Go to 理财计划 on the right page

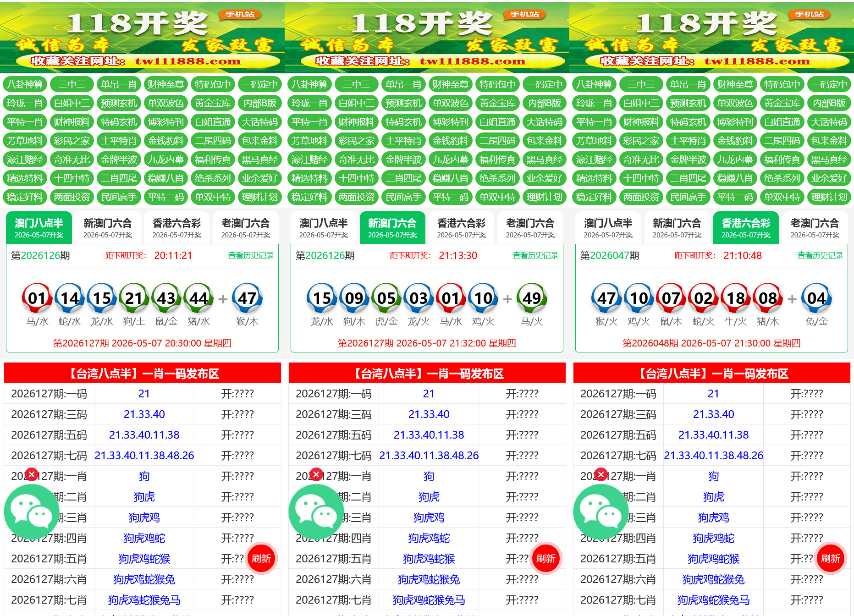click(x=829, y=197)
